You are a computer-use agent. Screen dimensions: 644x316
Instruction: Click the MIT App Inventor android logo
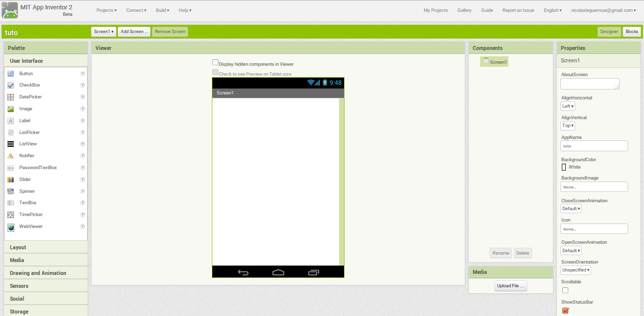click(x=10, y=10)
